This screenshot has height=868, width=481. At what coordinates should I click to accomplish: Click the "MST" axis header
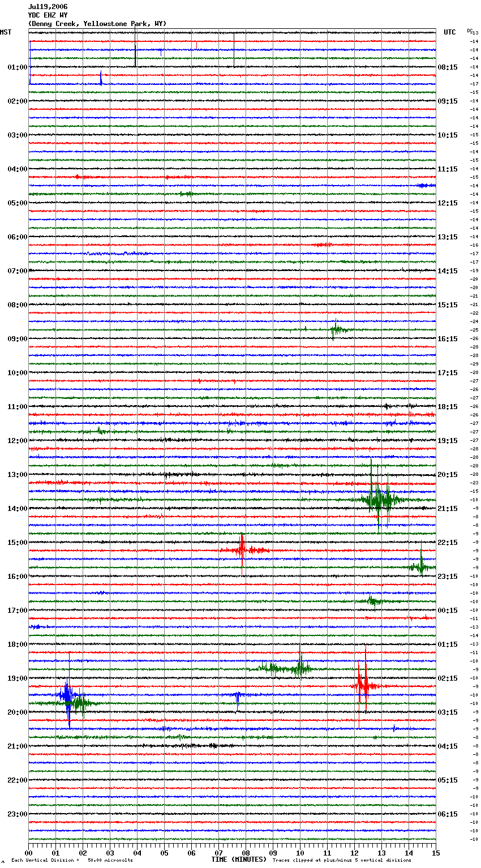point(6,32)
